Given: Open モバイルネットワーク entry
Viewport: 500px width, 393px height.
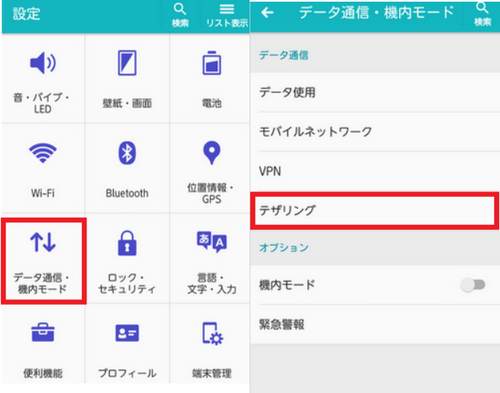Looking at the screenshot, I should pos(375,132).
